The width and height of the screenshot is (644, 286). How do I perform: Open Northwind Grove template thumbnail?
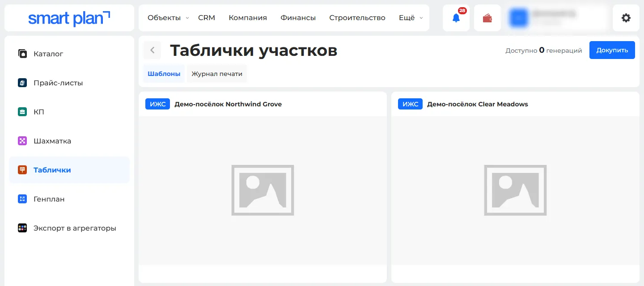[263, 190]
